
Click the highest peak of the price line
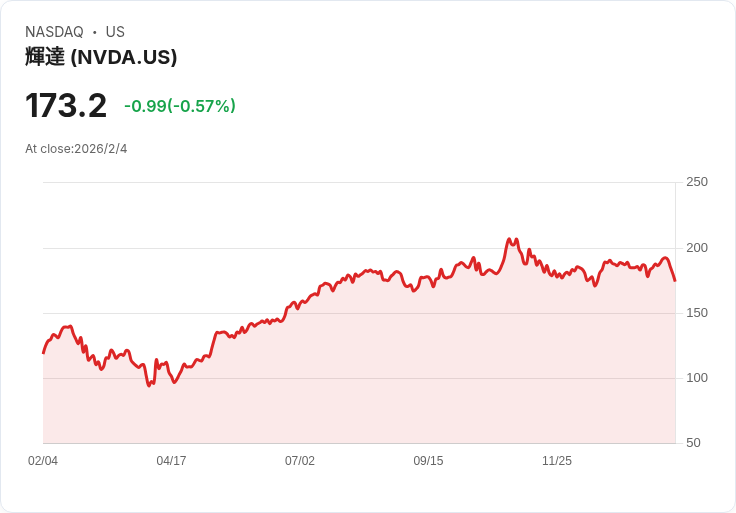coord(509,240)
